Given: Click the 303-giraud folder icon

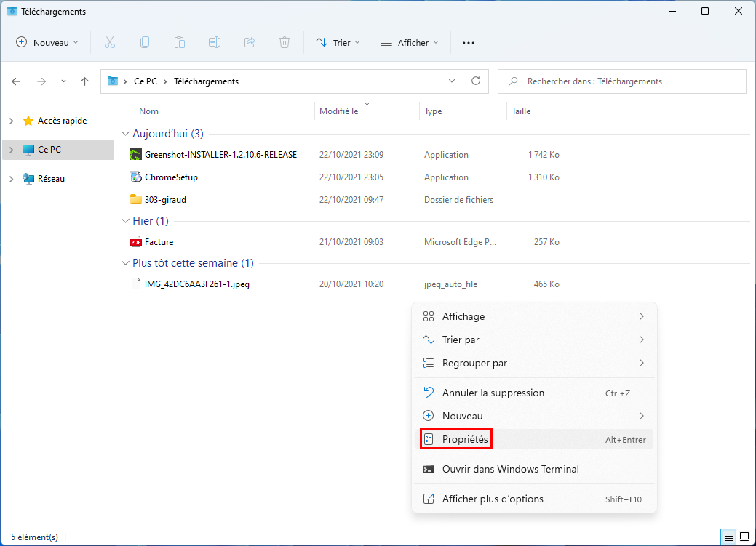Looking at the screenshot, I should (x=136, y=199).
